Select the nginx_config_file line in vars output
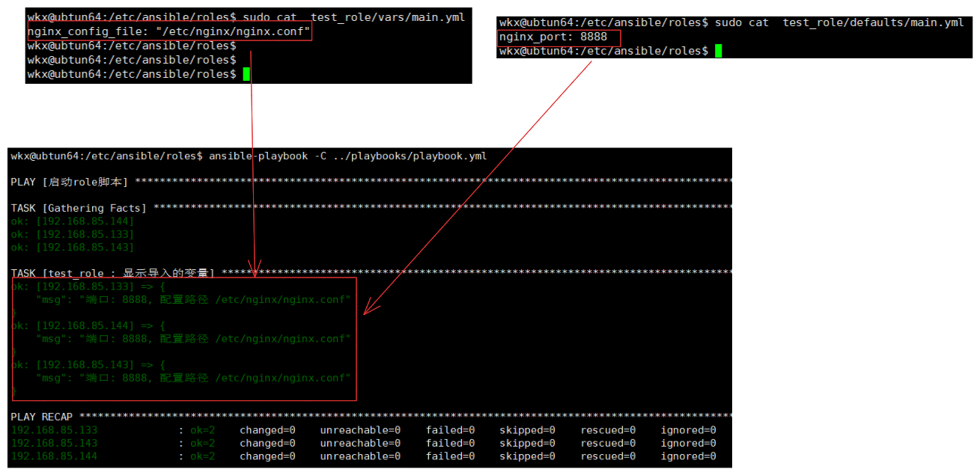This screenshot has width=980, height=475. coord(168,32)
